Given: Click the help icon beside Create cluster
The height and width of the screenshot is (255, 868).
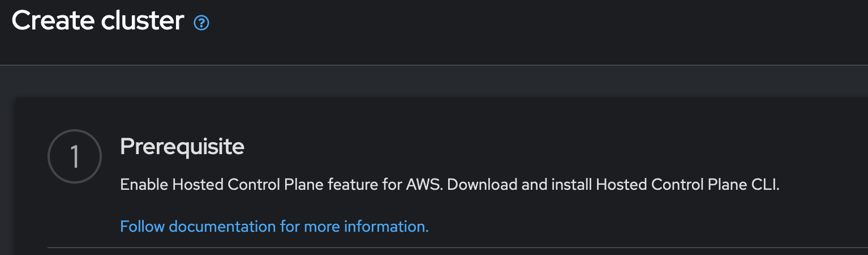Looking at the screenshot, I should point(201,23).
